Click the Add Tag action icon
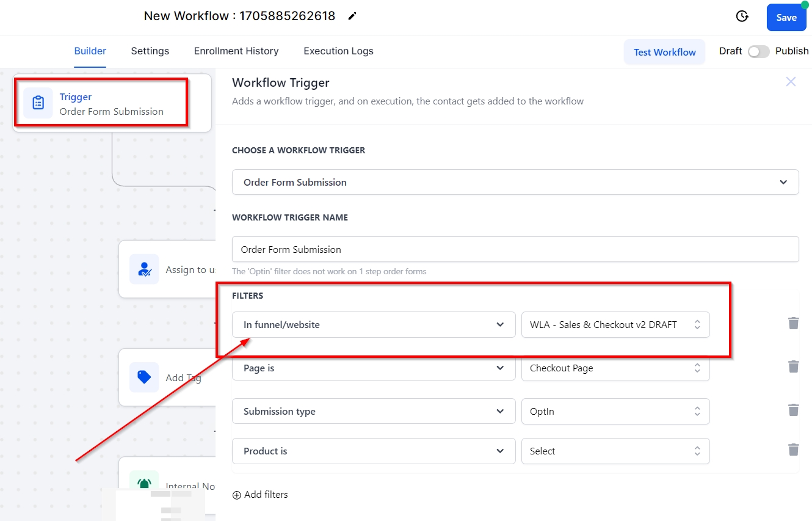This screenshot has width=812, height=521. pyautogui.click(x=144, y=377)
